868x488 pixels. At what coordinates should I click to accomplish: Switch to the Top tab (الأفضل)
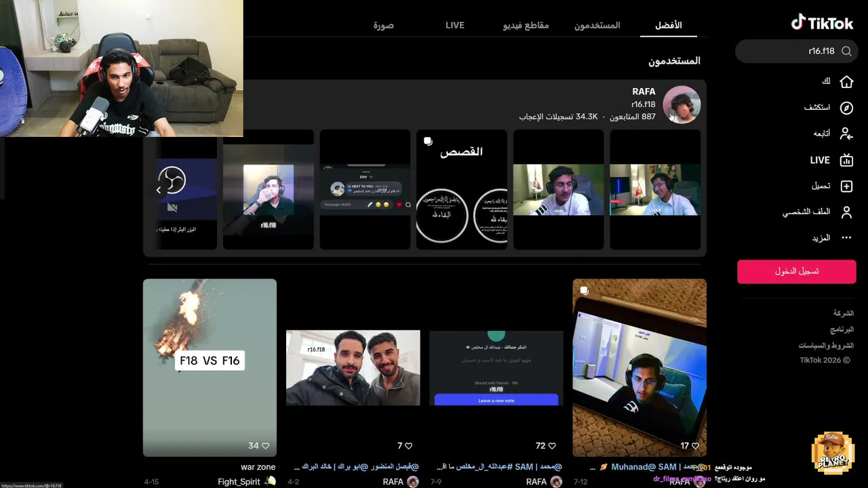click(x=669, y=25)
